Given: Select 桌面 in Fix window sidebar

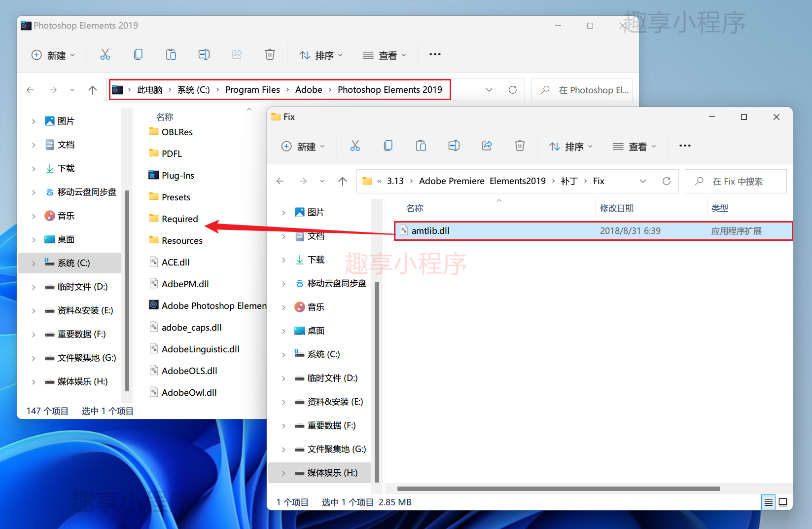Looking at the screenshot, I should (x=316, y=331).
